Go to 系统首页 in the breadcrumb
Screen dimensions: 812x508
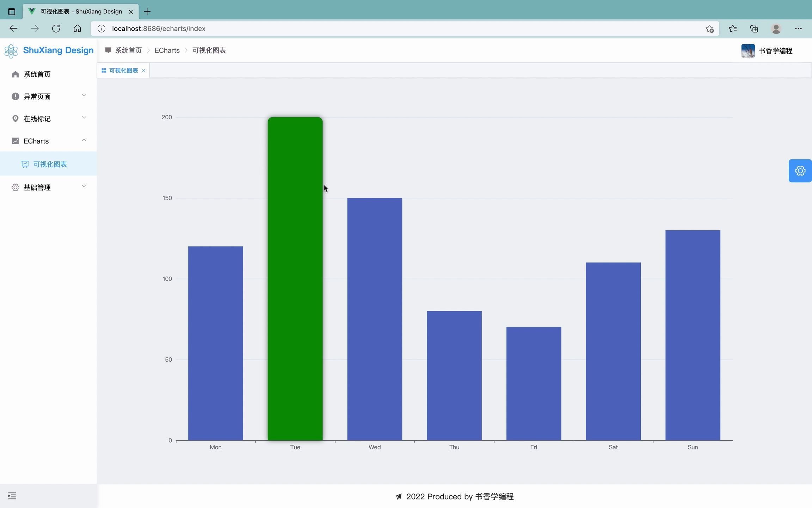(128, 50)
